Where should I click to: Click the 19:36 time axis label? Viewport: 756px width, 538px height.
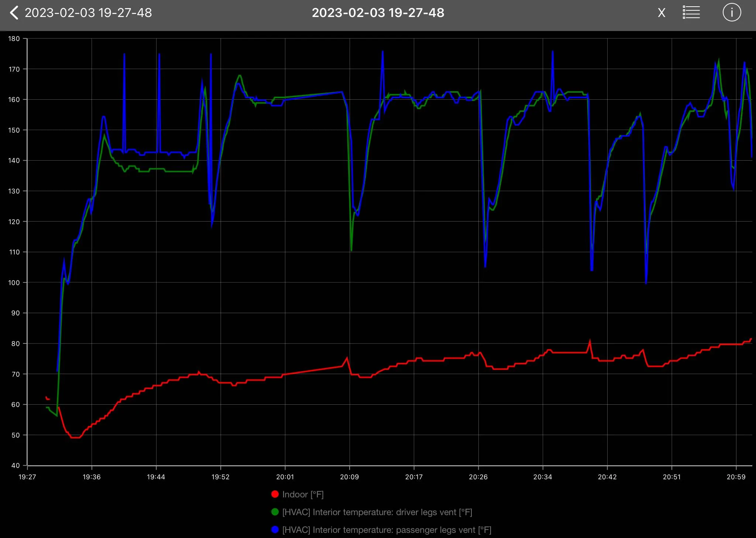tap(92, 477)
